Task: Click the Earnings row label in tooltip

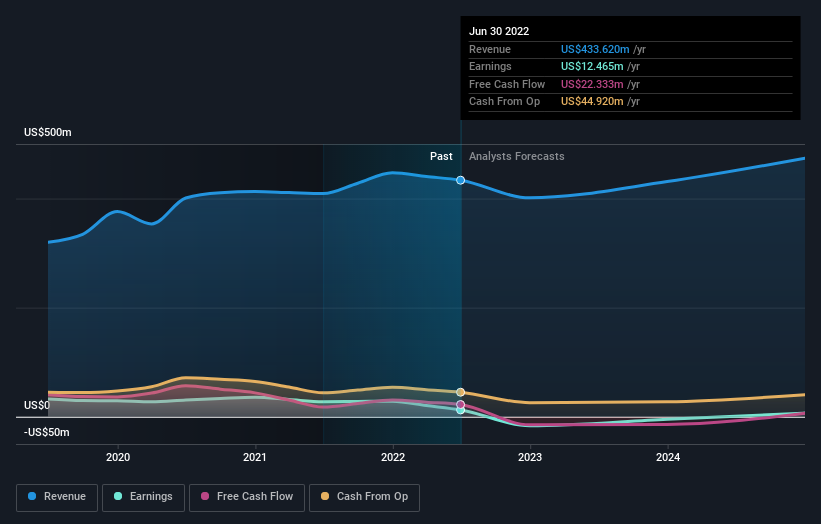Action: click(x=490, y=66)
